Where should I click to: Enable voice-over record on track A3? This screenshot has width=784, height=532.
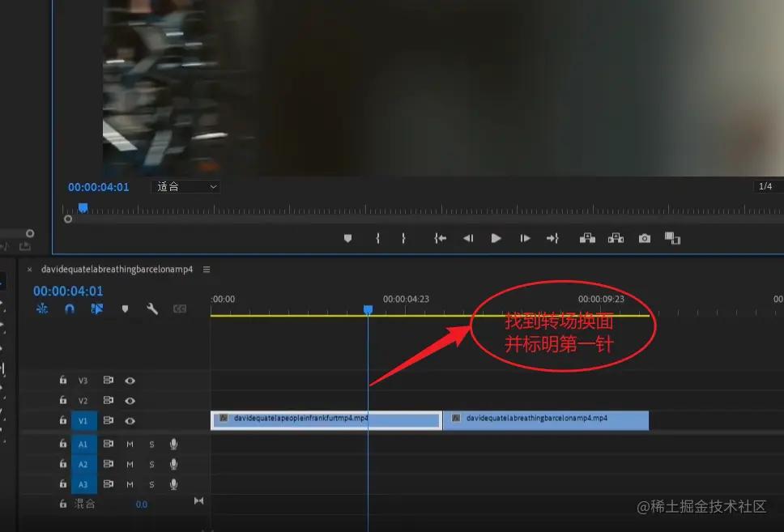coord(173,484)
